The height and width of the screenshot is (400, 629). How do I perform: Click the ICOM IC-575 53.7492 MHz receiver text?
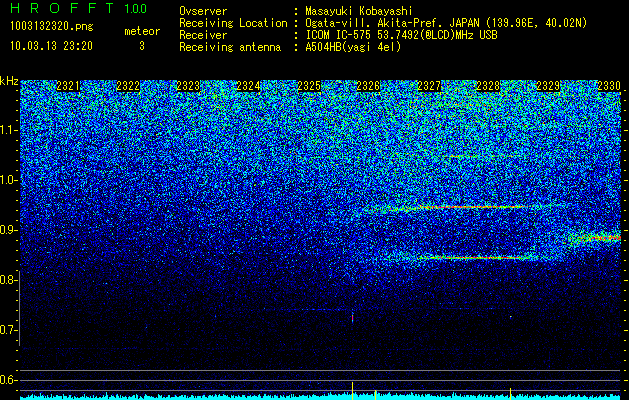click(401, 35)
